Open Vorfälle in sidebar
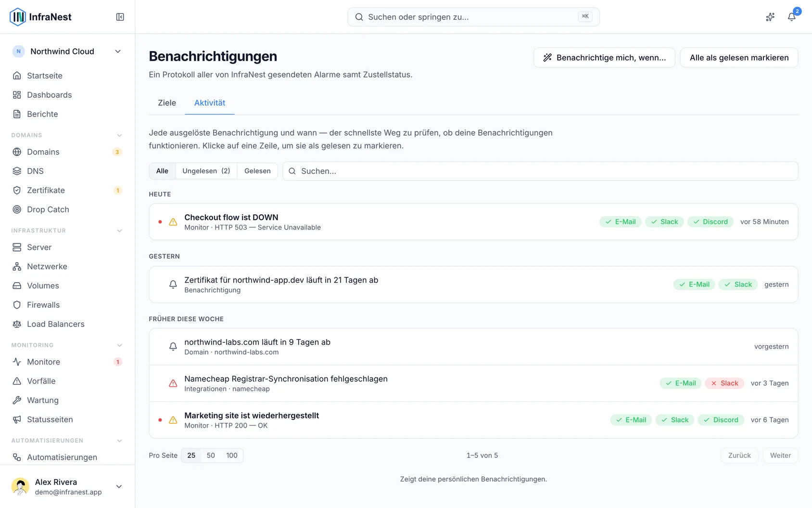This screenshot has width=812, height=508. coord(67,381)
